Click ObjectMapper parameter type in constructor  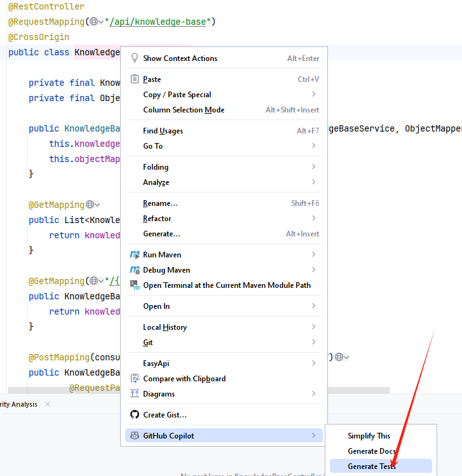433,128
